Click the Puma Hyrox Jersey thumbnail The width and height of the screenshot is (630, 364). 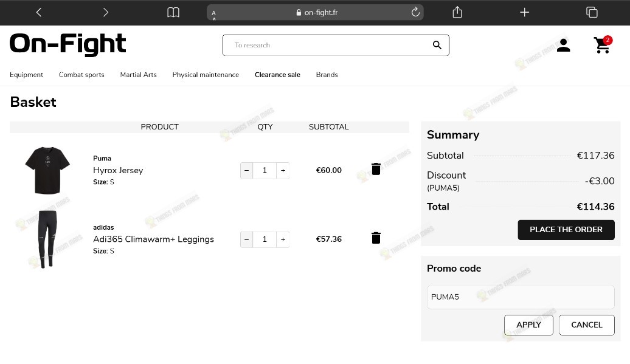point(47,170)
